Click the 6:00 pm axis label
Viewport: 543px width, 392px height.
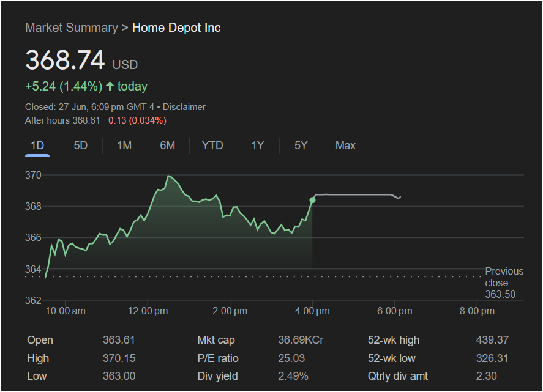[395, 311]
